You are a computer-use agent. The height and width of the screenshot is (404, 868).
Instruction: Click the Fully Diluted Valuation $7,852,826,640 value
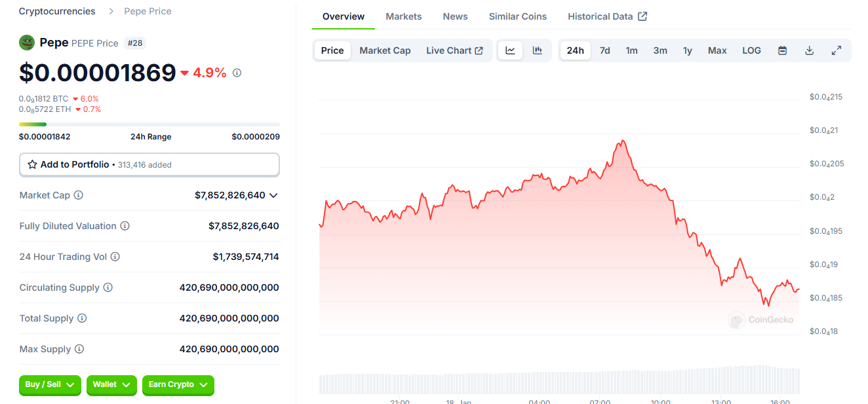(244, 226)
